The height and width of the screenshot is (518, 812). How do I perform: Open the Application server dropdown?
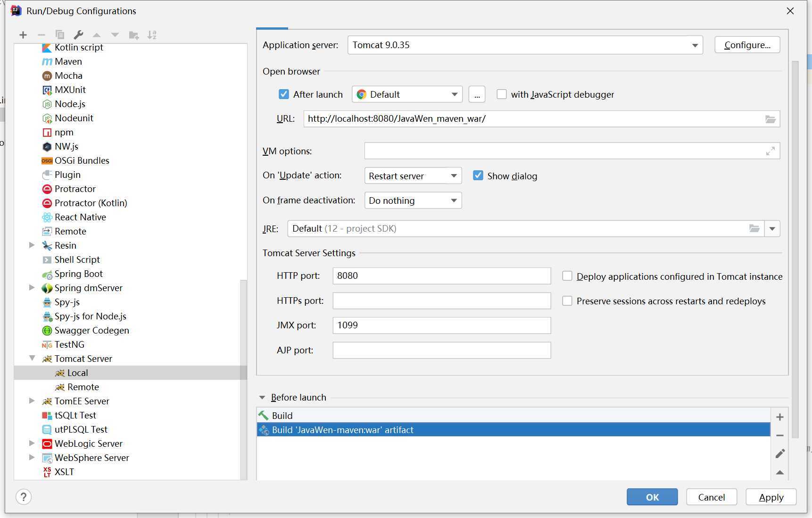[525, 45]
